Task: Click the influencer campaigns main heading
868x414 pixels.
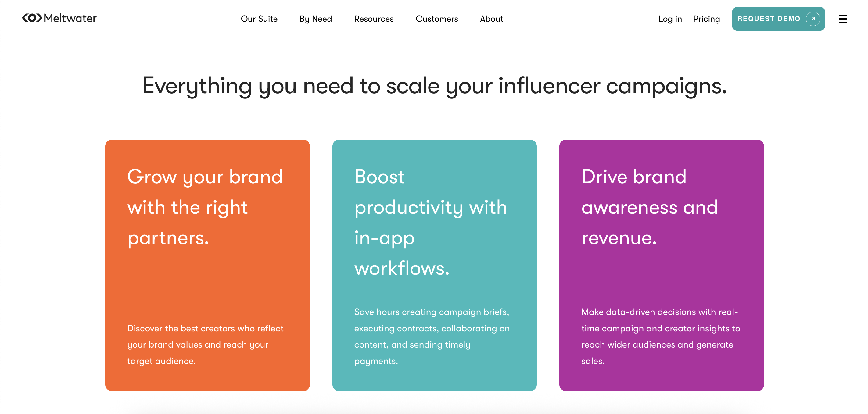Action: (x=434, y=86)
